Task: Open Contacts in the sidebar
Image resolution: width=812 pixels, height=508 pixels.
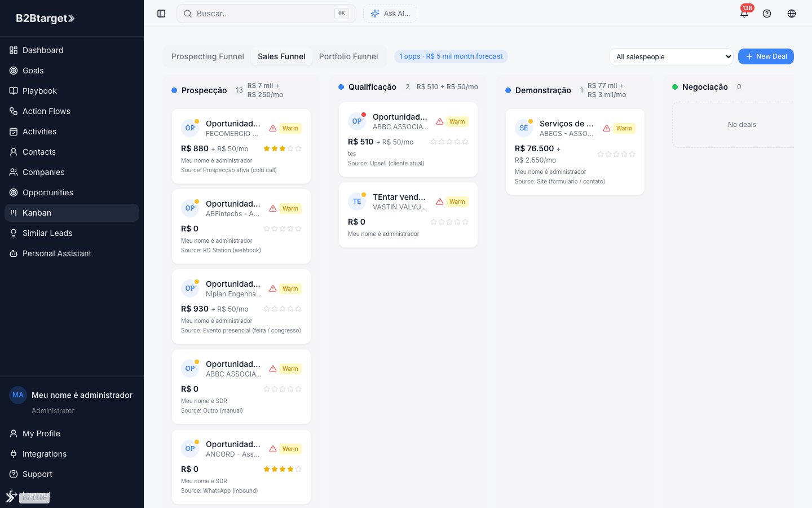Action: (x=72, y=152)
